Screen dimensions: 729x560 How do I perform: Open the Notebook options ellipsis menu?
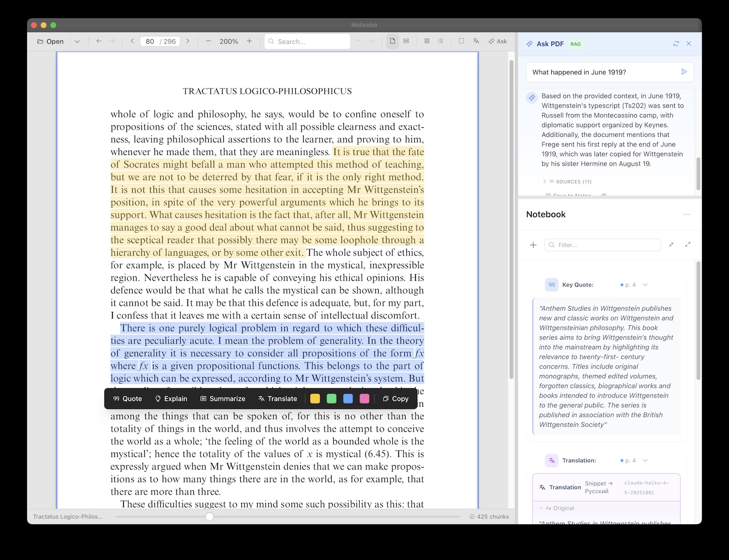(x=686, y=214)
